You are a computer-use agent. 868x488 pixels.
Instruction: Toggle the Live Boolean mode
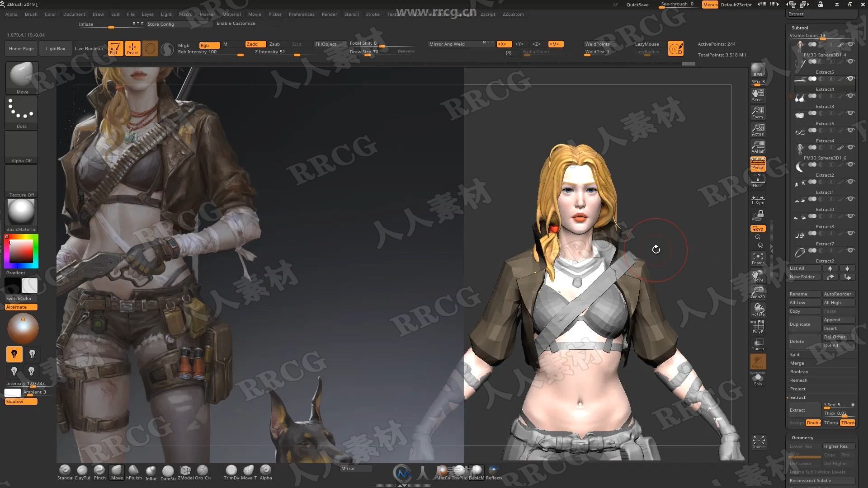point(88,47)
